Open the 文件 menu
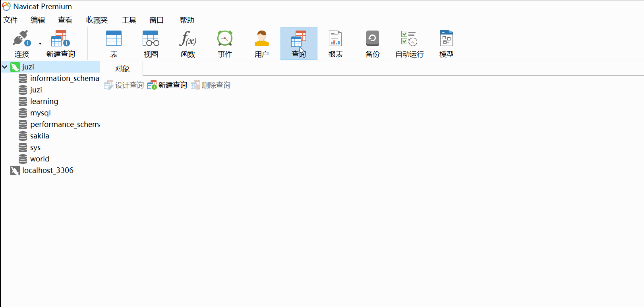The width and height of the screenshot is (644, 307). (11, 20)
